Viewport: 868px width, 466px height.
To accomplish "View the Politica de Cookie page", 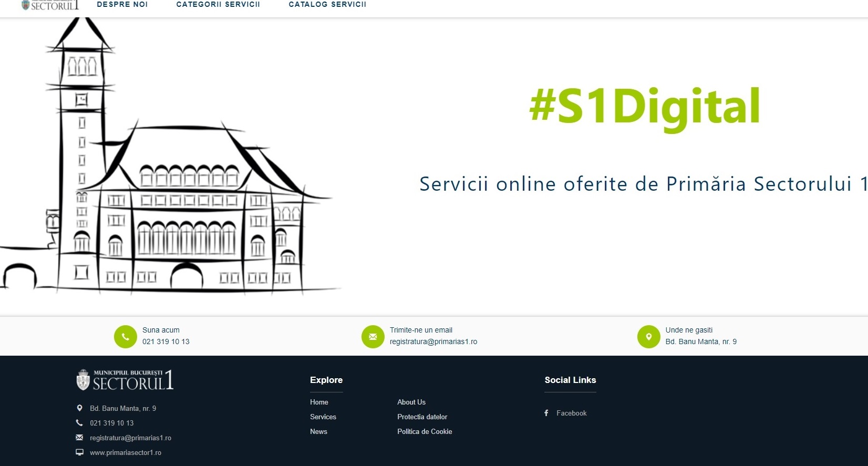I will (x=425, y=431).
